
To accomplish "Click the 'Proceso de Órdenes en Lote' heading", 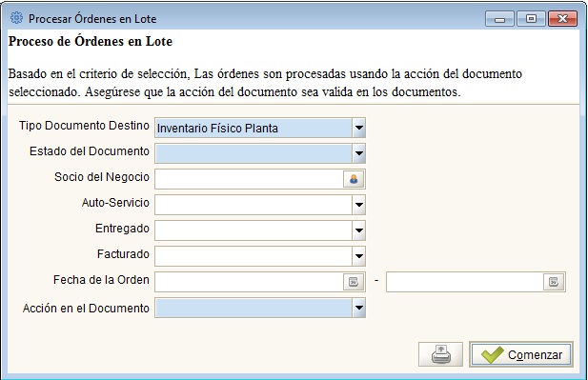I will pyautogui.click(x=91, y=41).
